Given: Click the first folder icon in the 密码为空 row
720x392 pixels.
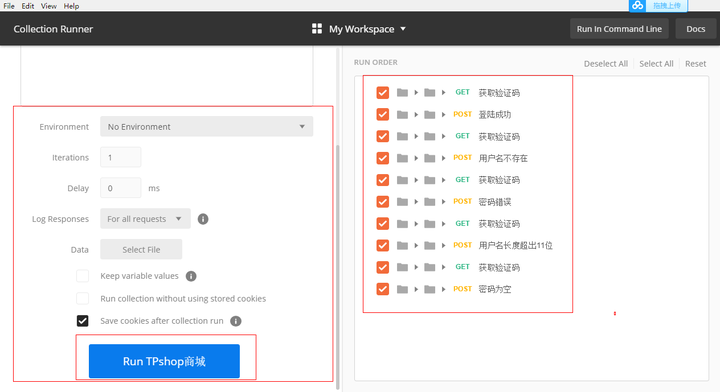Looking at the screenshot, I should tap(402, 289).
